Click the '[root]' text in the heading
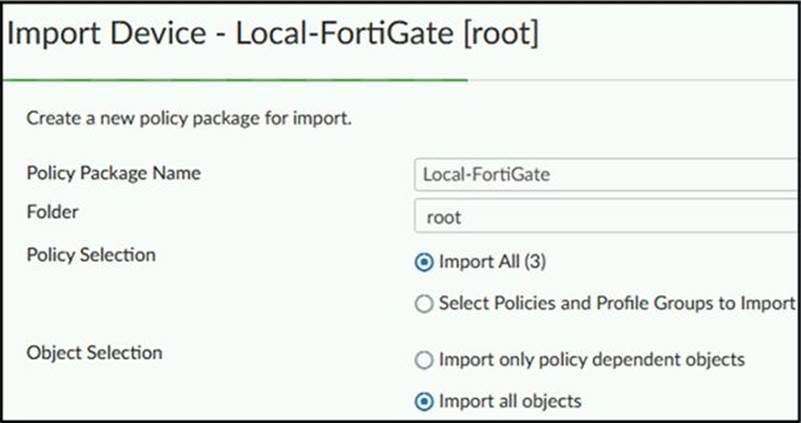 [501, 34]
